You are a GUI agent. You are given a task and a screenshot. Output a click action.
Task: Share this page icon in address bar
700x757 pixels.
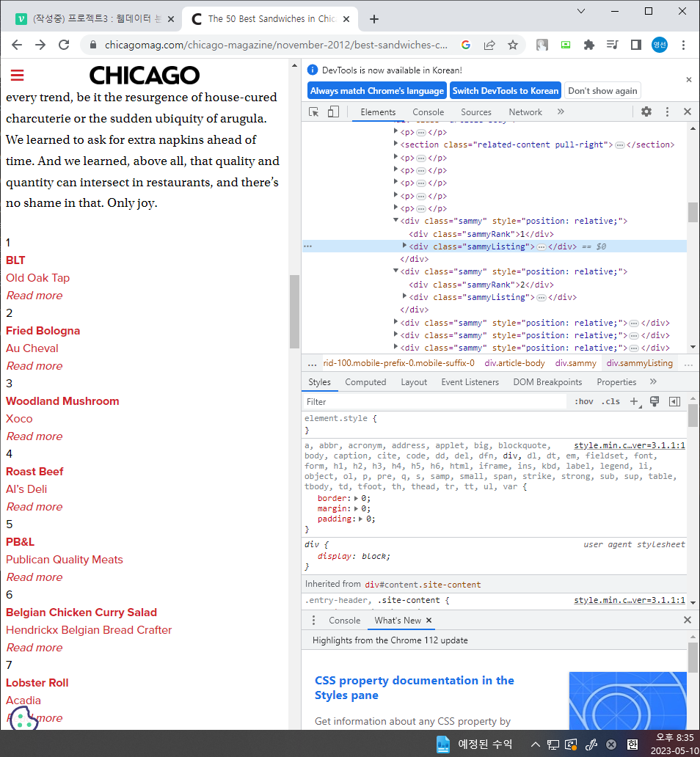[x=489, y=45]
